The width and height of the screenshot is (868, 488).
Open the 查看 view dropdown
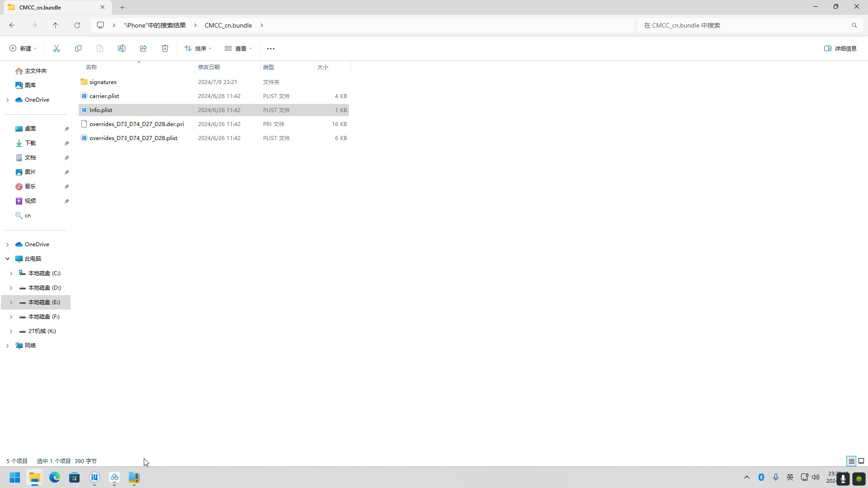(238, 48)
